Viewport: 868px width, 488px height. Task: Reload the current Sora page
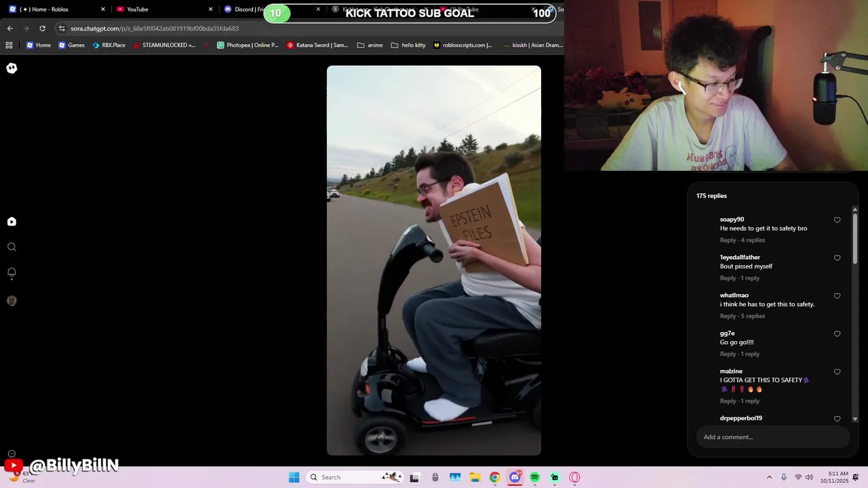point(42,28)
